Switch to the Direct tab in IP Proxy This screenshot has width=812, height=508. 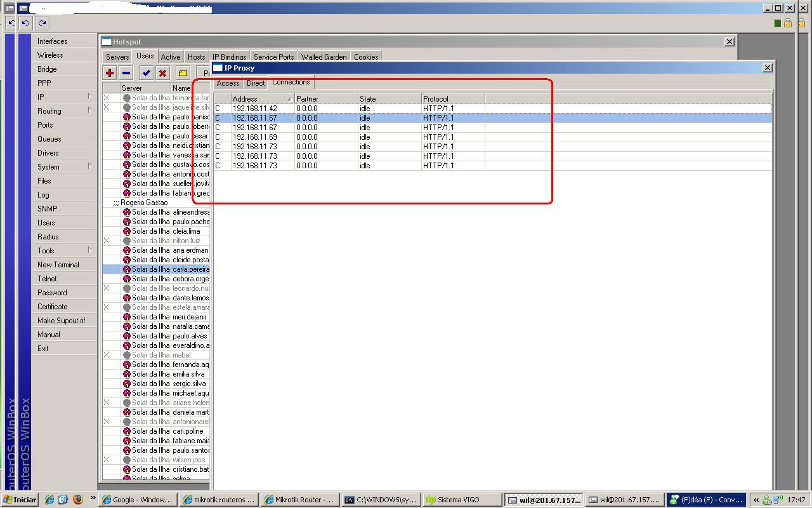click(x=256, y=83)
